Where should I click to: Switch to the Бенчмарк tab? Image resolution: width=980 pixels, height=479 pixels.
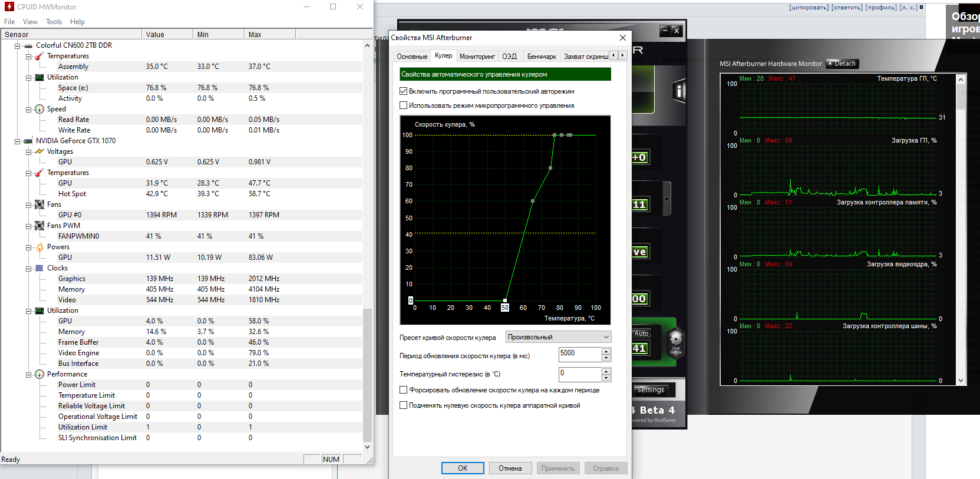pyautogui.click(x=542, y=57)
